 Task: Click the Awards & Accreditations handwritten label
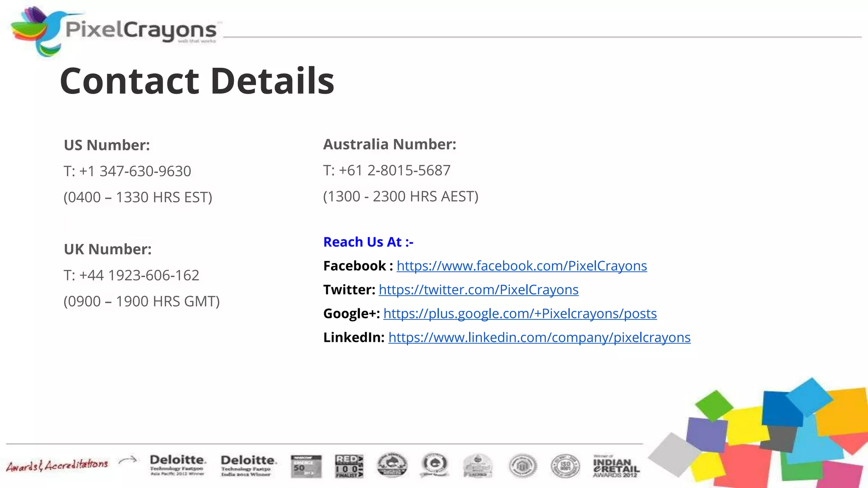pos(57,465)
